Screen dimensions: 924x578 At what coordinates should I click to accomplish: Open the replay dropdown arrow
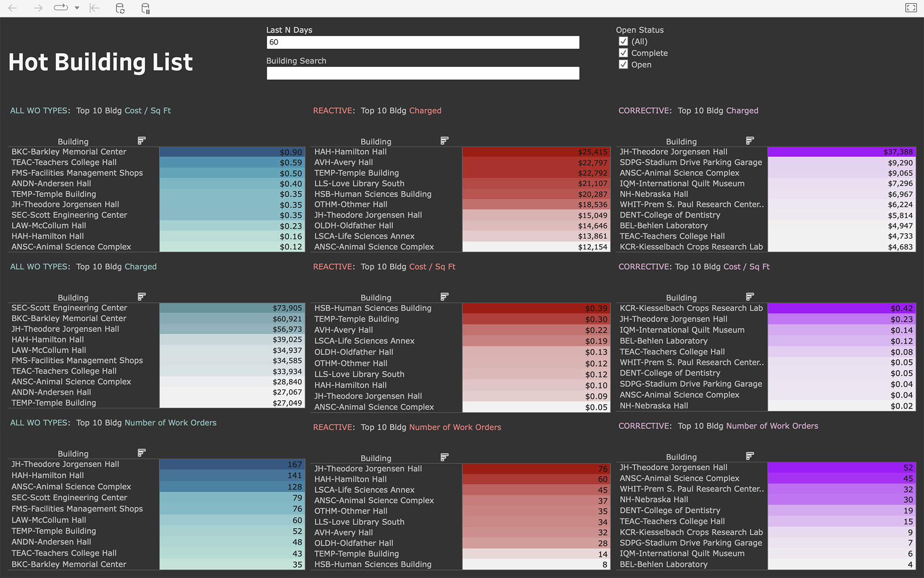coord(77,8)
